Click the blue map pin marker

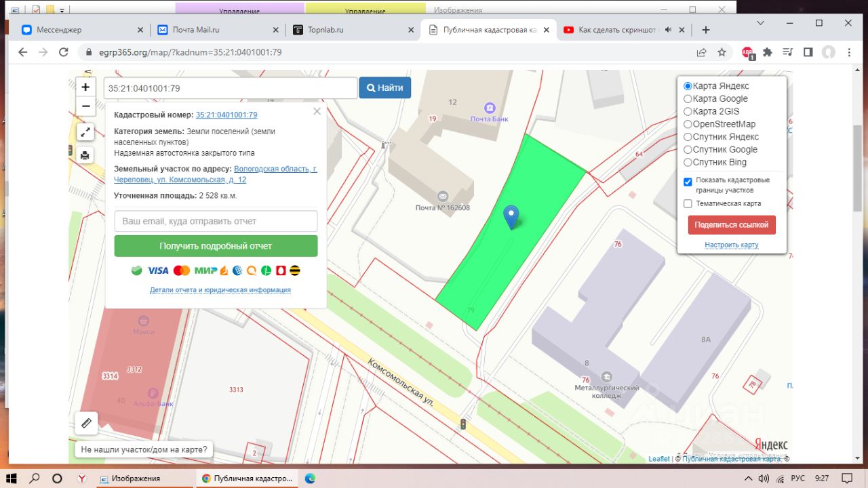(512, 217)
